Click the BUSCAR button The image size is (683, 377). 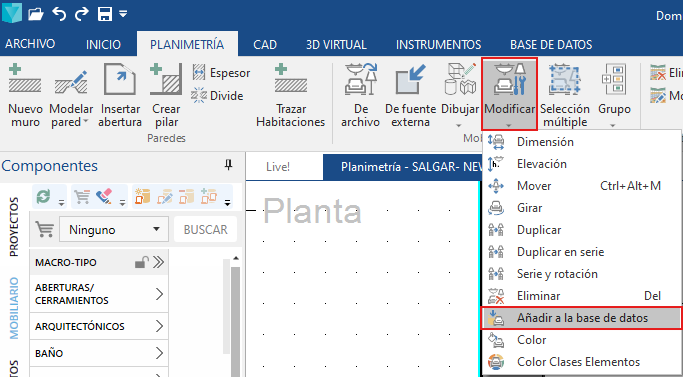click(x=205, y=229)
